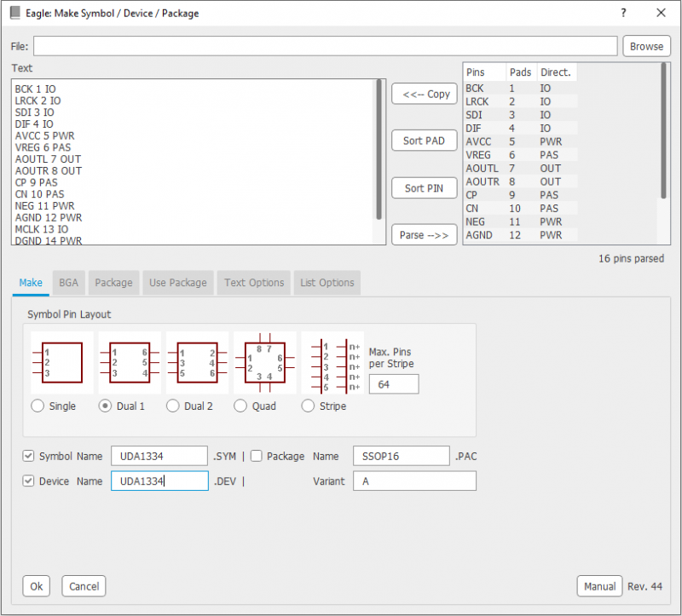Select the AVCC row in pins list
Viewport: 682px width, 616px height.
coord(520,141)
